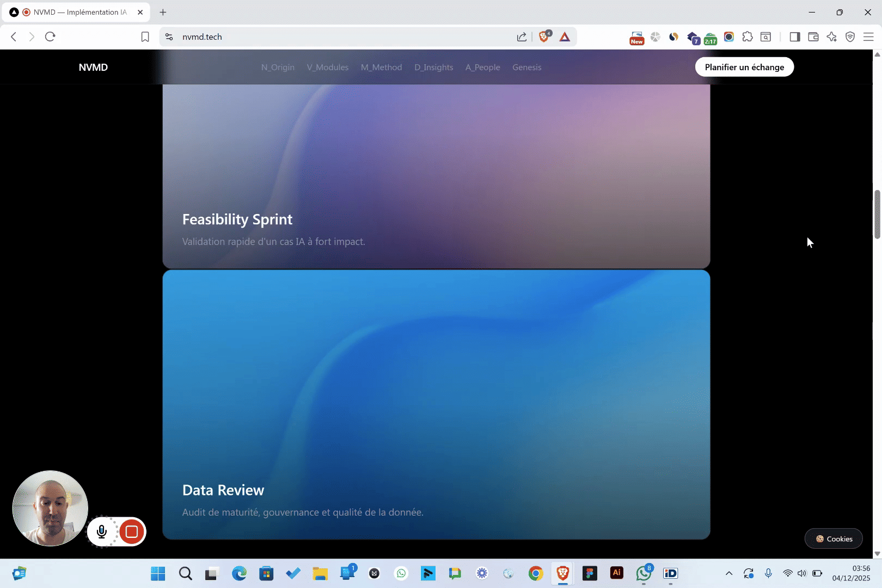Open the browser extensions puzzle icon
This screenshot has height=588, width=882.
[x=748, y=36]
